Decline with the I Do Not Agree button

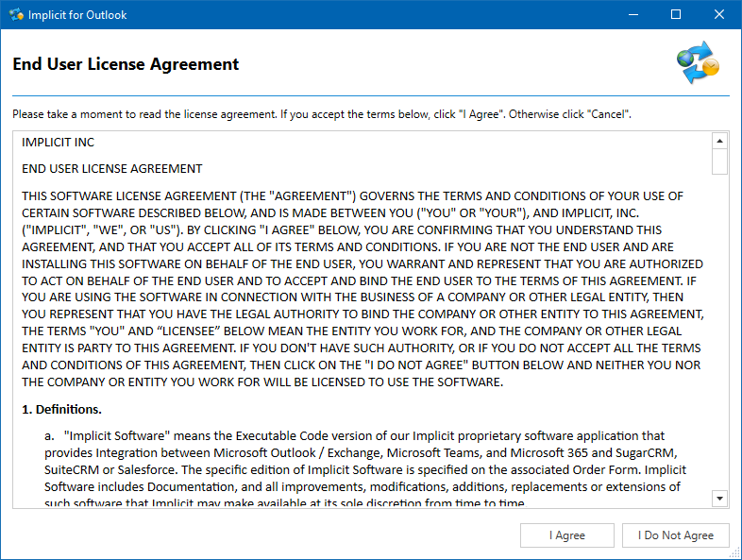pos(675,535)
